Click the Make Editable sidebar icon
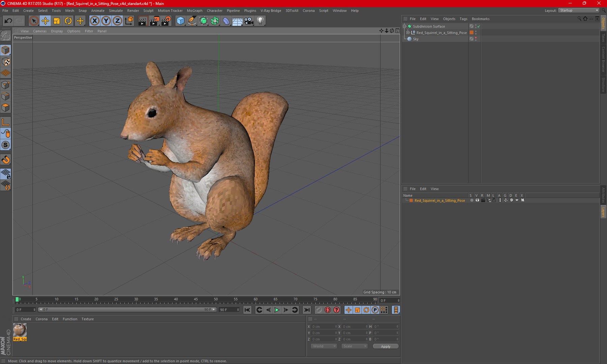This screenshot has width=607, height=364. coord(6,35)
